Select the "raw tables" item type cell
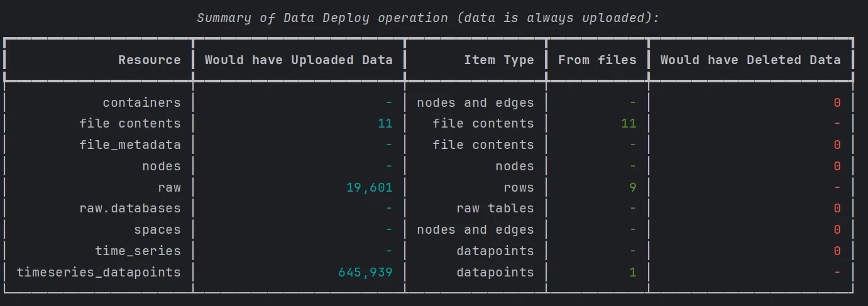 (495, 209)
